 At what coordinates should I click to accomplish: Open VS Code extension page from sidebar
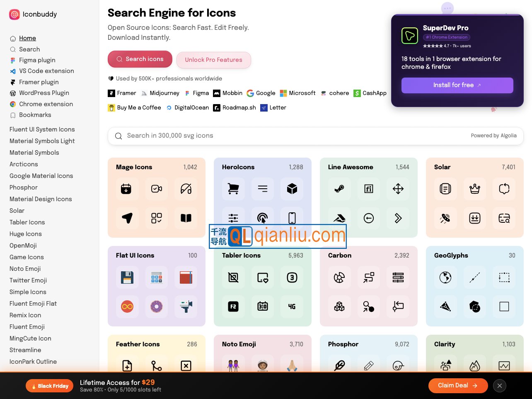pos(46,71)
